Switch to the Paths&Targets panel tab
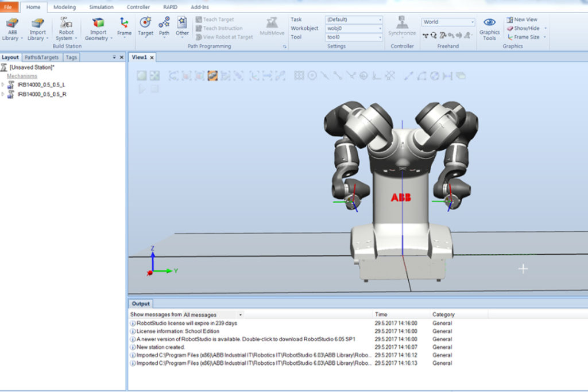The image size is (588, 392). 41,57
